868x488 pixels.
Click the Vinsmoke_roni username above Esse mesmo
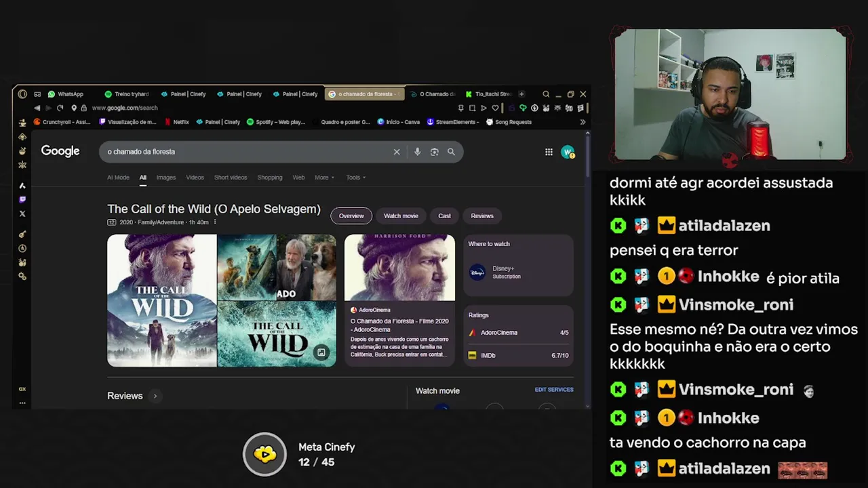click(x=736, y=305)
